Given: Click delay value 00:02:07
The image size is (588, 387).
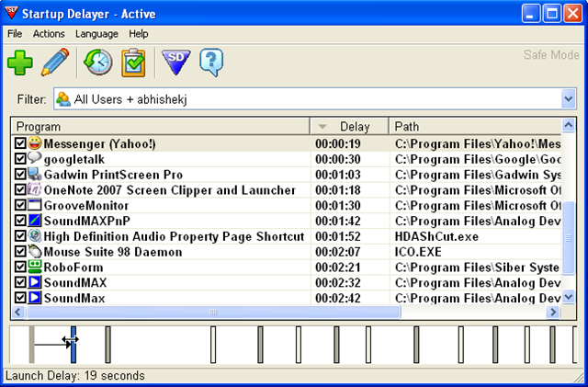Looking at the screenshot, I should click(338, 252).
